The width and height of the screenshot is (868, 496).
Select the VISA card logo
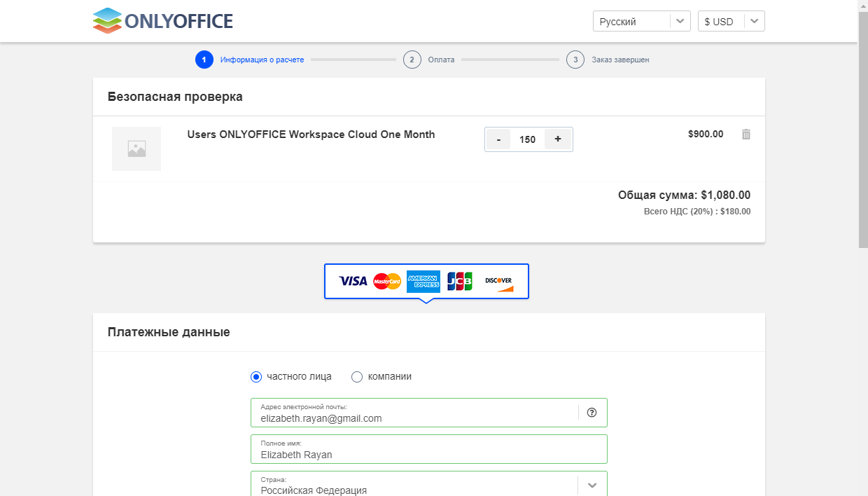point(353,281)
